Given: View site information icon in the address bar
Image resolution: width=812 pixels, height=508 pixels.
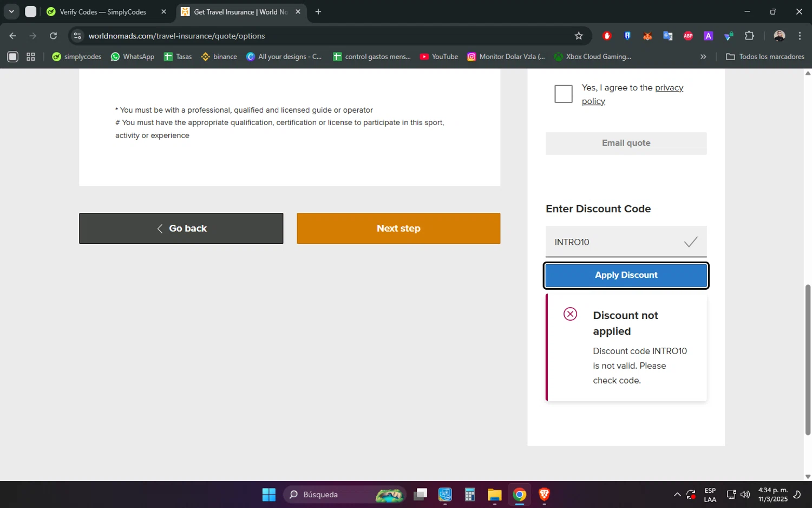Looking at the screenshot, I should [77, 36].
